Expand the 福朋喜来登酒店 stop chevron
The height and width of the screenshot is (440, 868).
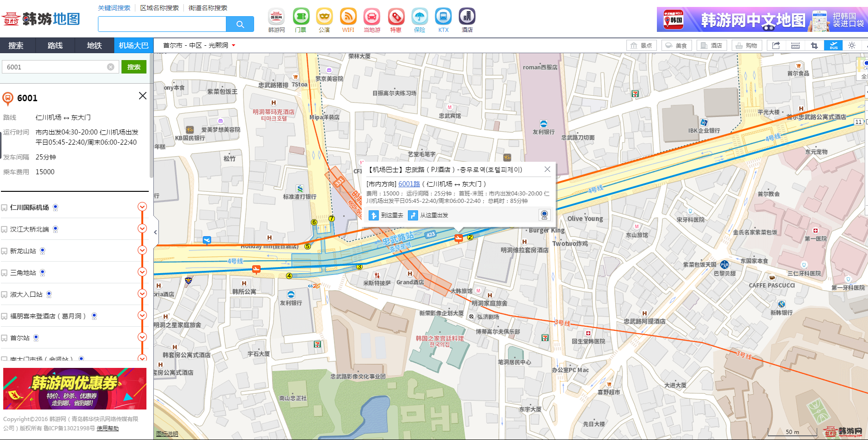[x=142, y=315]
